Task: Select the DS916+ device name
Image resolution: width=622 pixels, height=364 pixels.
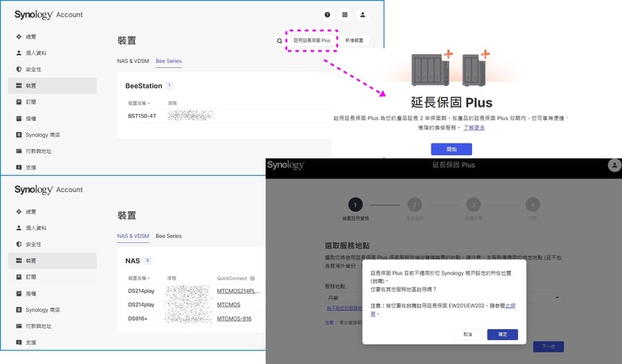Action: pyautogui.click(x=138, y=319)
